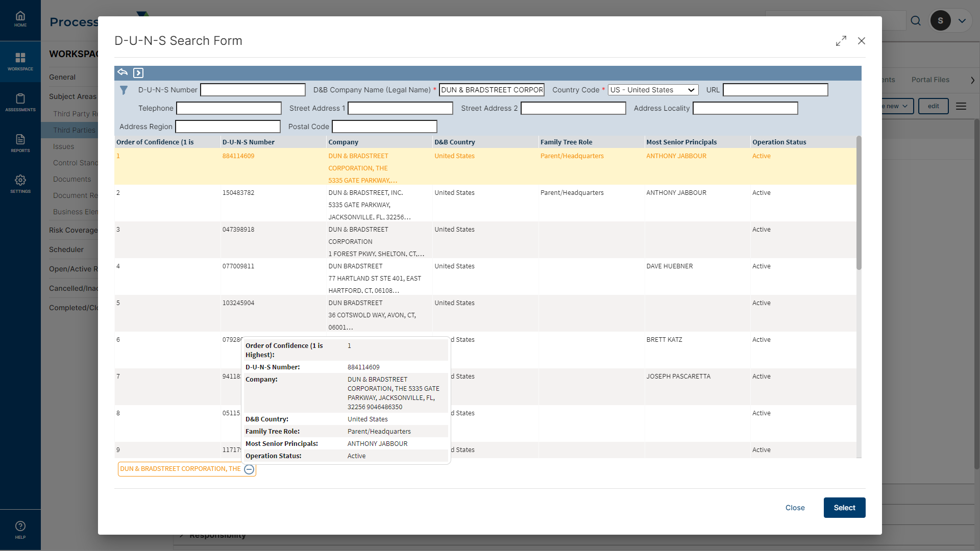
Task: Click the run search arrow icon
Action: (x=138, y=73)
